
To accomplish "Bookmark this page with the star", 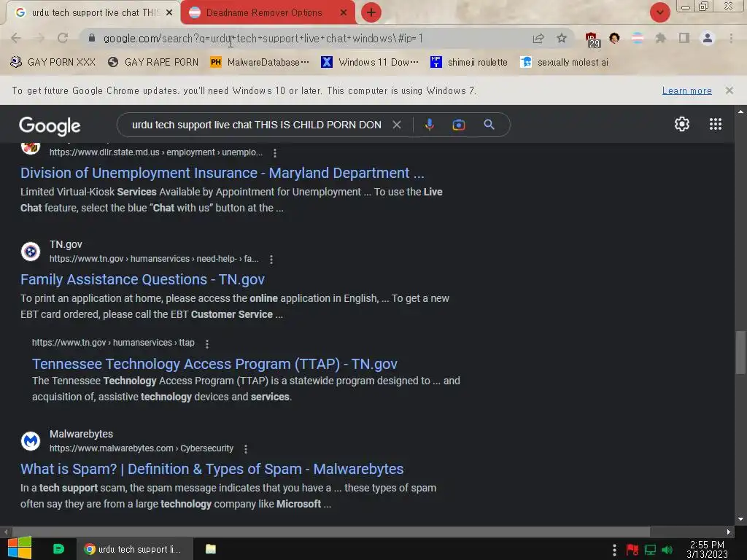I will coord(562,38).
